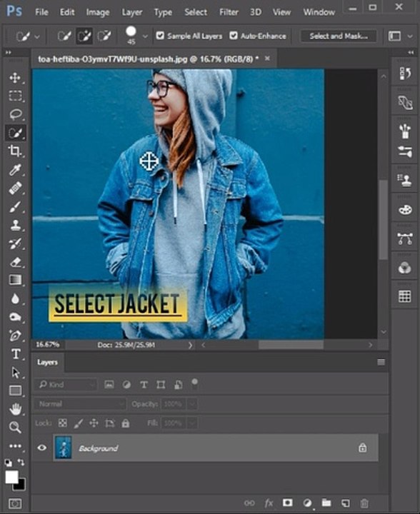Toggle the layer filter on/off switch
This screenshot has height=514, width=420.
pyautogui.click(x=194, y=383)
